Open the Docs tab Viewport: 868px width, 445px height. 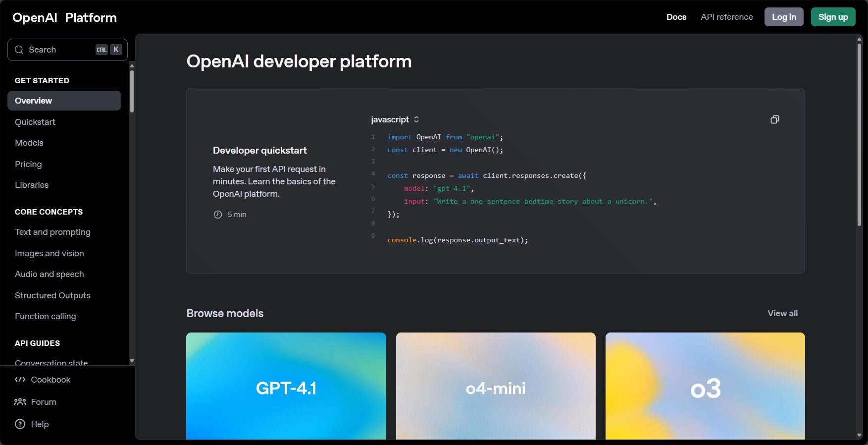676,17
